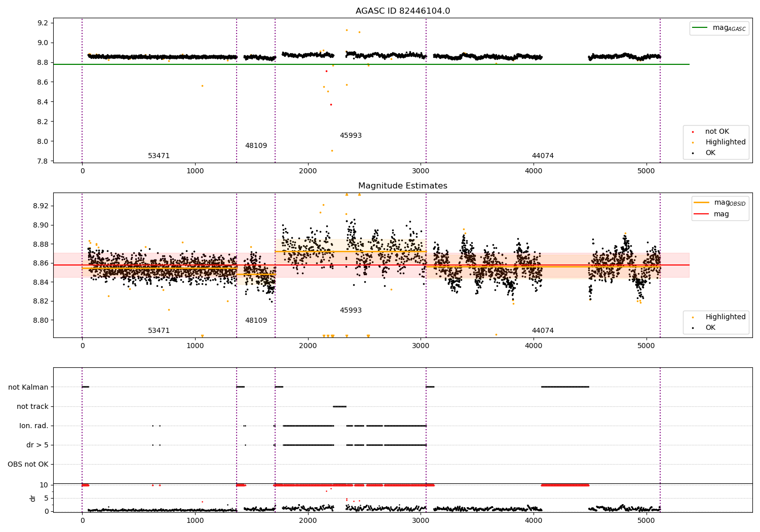The image size is (760, 532).
Task: Click the 'Magnitude Estimates' subplot title
Action: (403, 186)
